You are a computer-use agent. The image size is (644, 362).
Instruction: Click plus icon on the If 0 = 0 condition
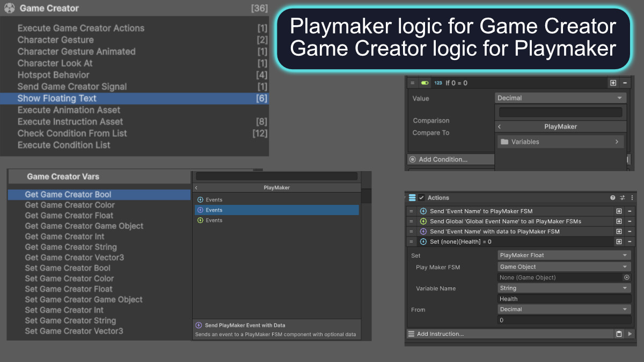613,83
